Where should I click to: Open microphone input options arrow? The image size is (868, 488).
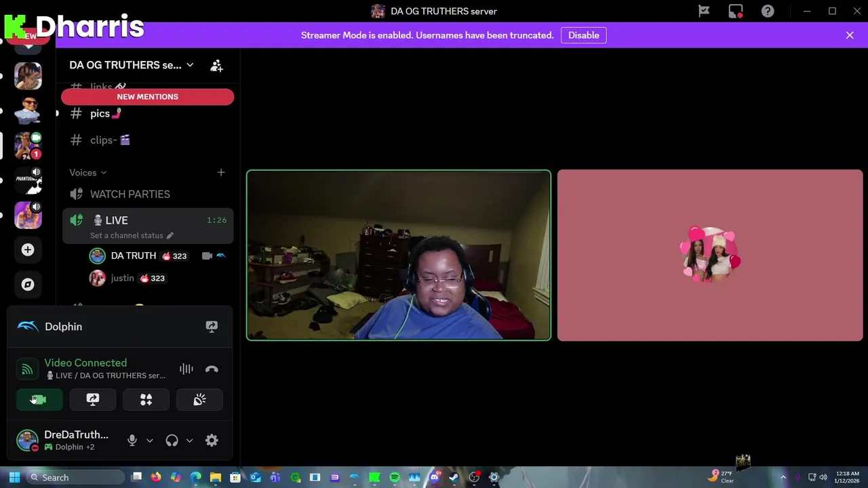point(150,441)
